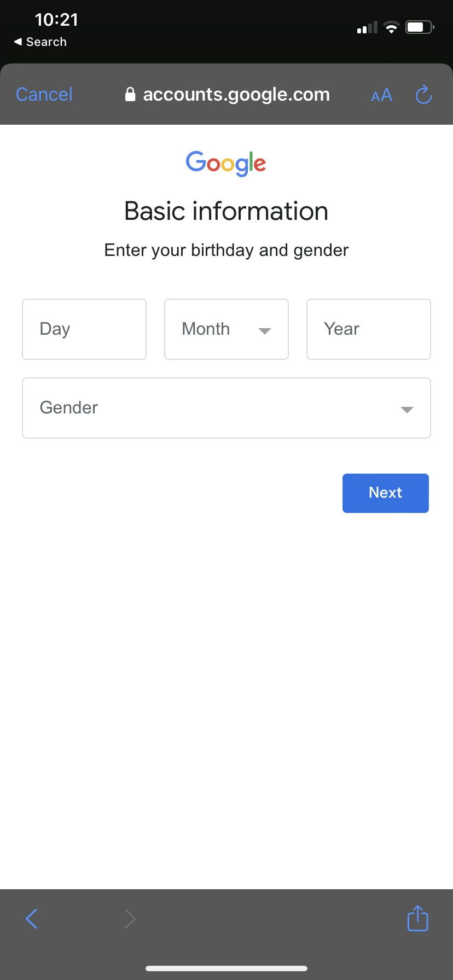Select the Year input field
Screen dimensions: 453x980
coord(368,329)
